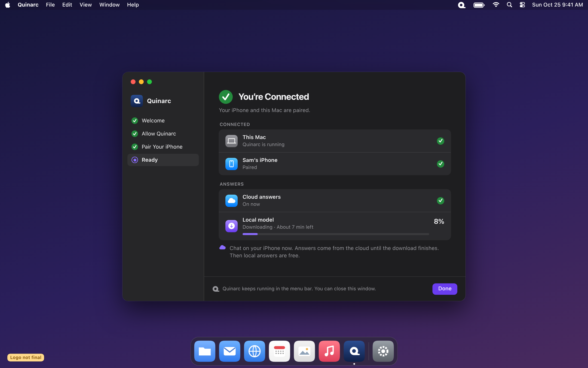The width and height of the screenshot is (588, 368).
Task: Open the Window menu
Action: pos(109,5)
